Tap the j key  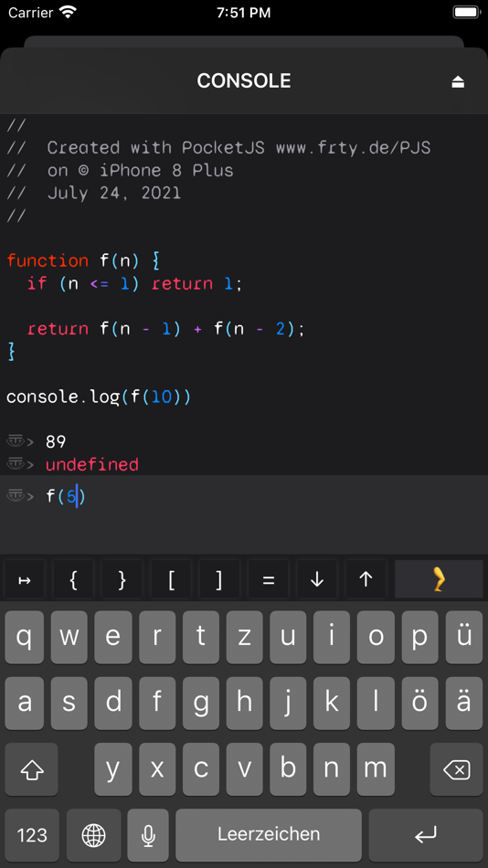point(288,703)
